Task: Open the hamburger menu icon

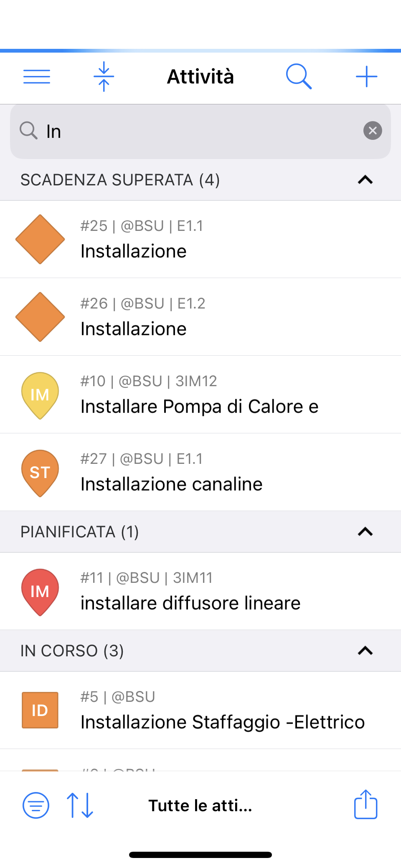Action: (x=37, y=77)
